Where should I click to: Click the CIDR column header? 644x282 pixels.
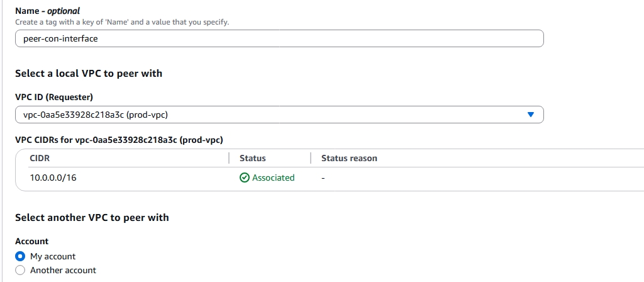pyautogui.click(x=40, y=158)
